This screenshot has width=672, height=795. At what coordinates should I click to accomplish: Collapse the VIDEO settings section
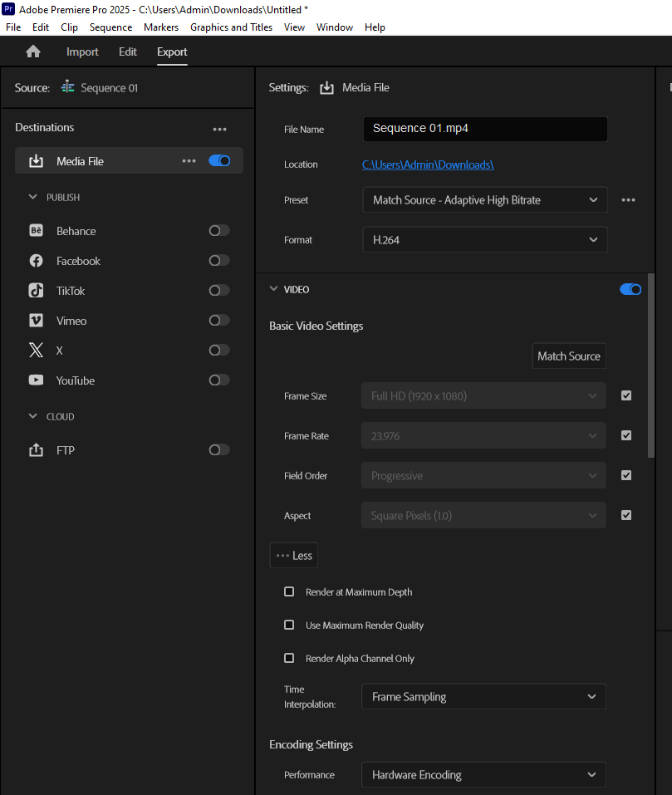(273, 289)
